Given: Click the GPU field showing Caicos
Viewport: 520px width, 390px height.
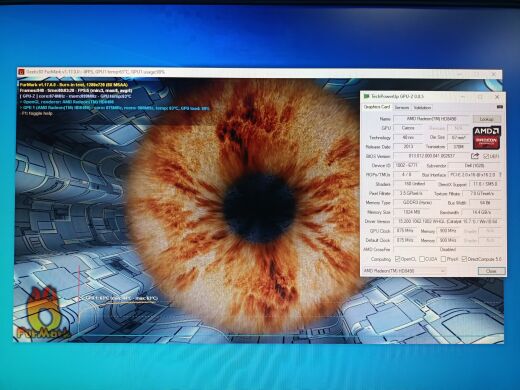Looking at the screenshot, I should coord(408,128).
